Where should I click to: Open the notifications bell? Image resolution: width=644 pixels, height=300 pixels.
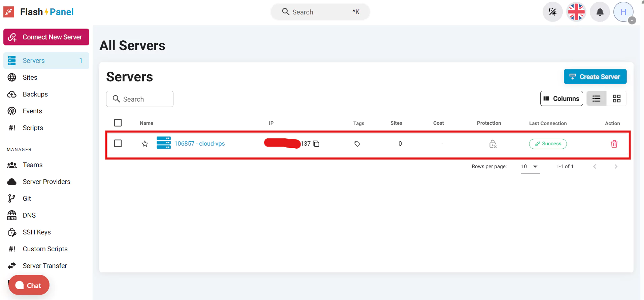point(600,12)
